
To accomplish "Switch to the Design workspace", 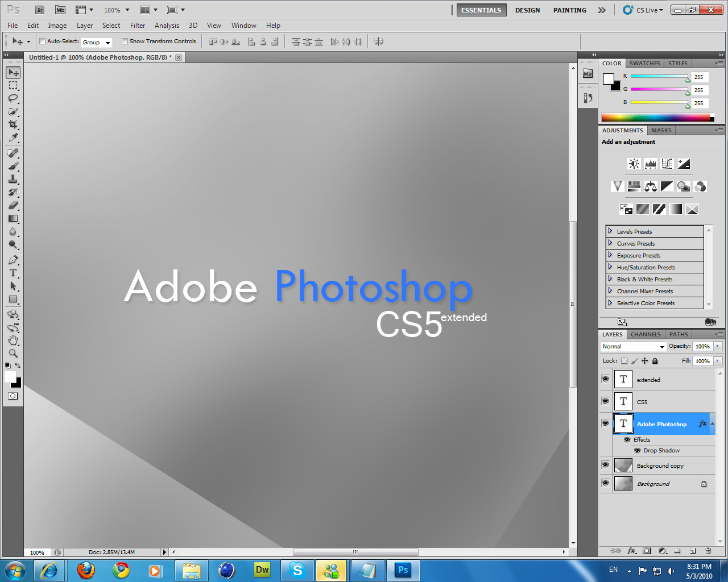I will coord(527,10).
